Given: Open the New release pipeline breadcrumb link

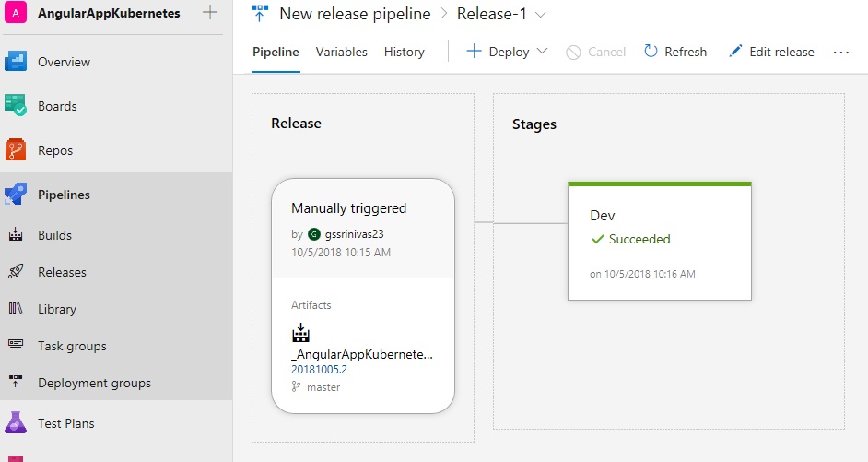Looking at the screenshot, I should pyautogui.click(x=355, y=14).
